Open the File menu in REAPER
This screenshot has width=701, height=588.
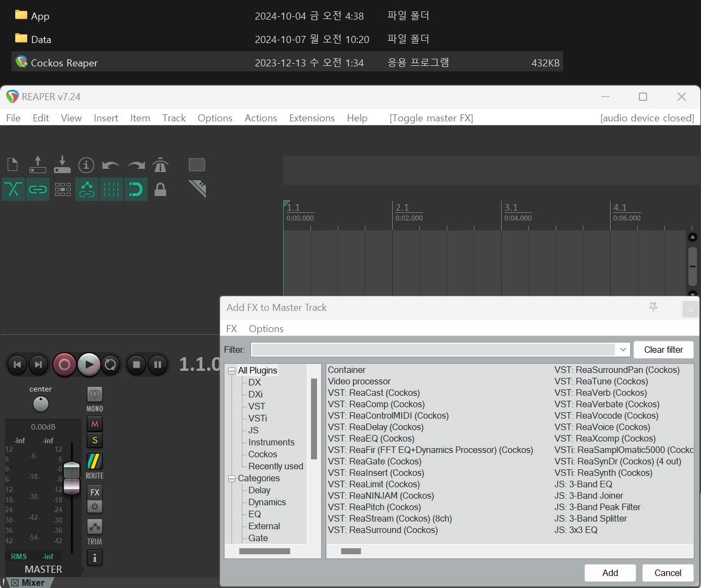pyautogui.click(x=13, y=118)
